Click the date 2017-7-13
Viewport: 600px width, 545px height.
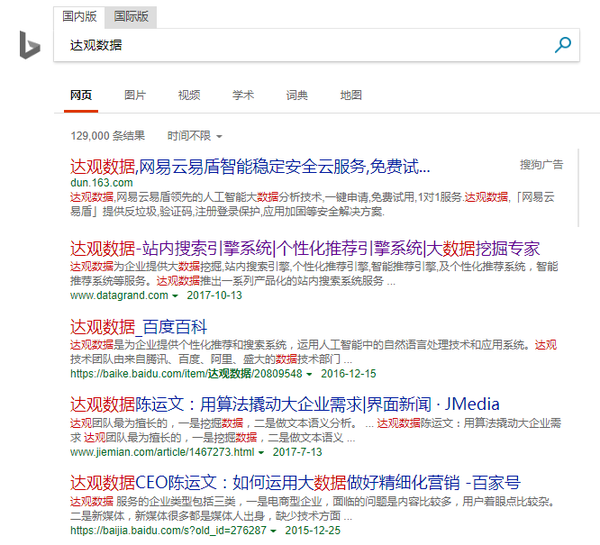click(x=297, y=452)
